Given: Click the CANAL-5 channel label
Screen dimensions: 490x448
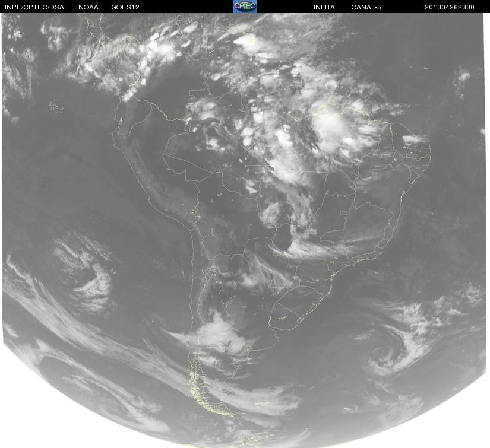Looking at the screenshot, I should click(366, 7).
